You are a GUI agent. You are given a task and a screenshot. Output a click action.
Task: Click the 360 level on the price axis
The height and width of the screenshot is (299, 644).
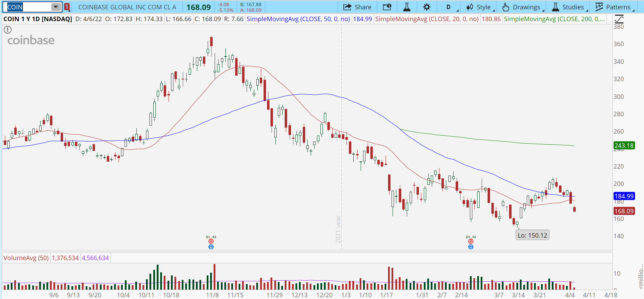pyautogui.click(x=619, y=44)
